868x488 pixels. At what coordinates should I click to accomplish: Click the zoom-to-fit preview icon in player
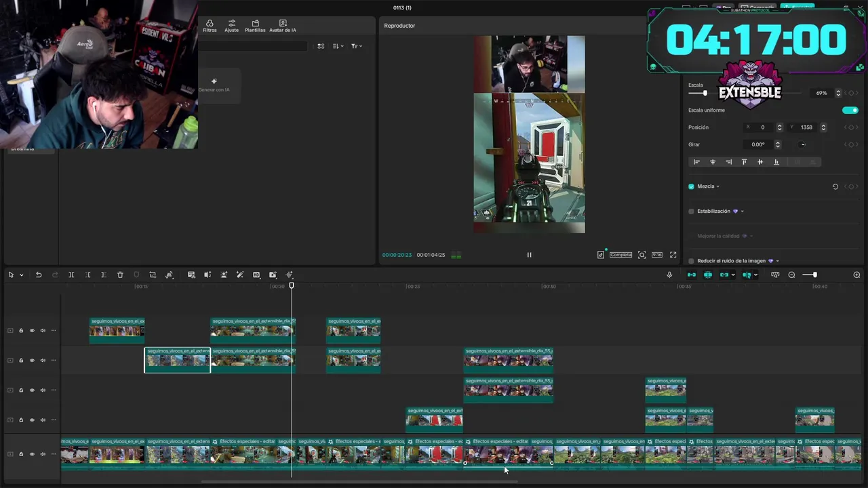[x=642, y=255]
